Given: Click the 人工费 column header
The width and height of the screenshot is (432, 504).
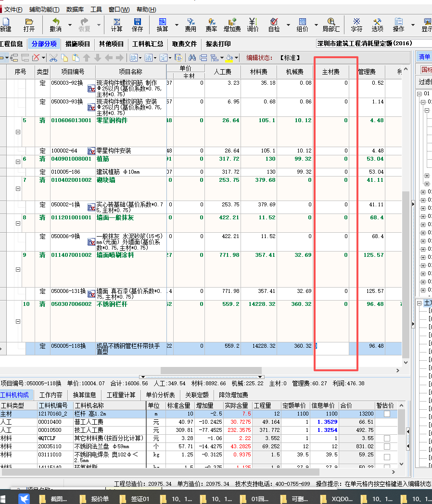Looking at the screenshot, I should [x=223, y=72].
